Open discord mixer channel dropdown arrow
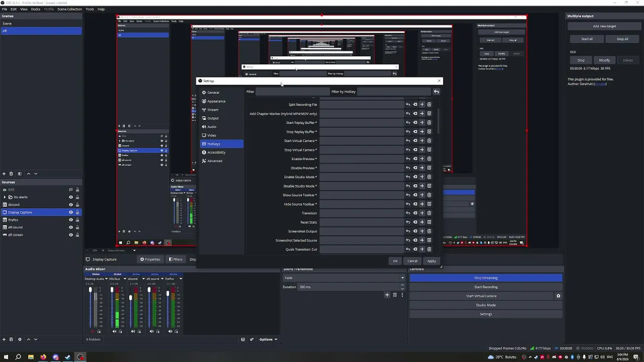The height and width of the screenshot is (362, 644). pos(143,279)
